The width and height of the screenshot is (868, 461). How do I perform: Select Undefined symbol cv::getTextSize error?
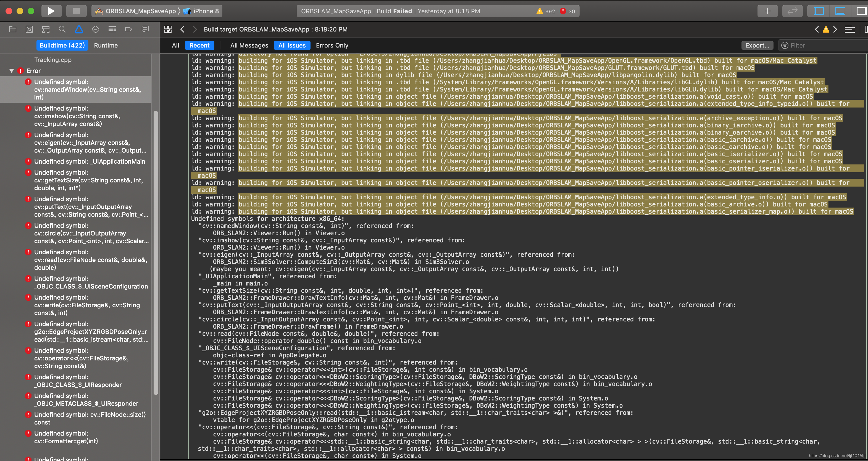point(76,180)
